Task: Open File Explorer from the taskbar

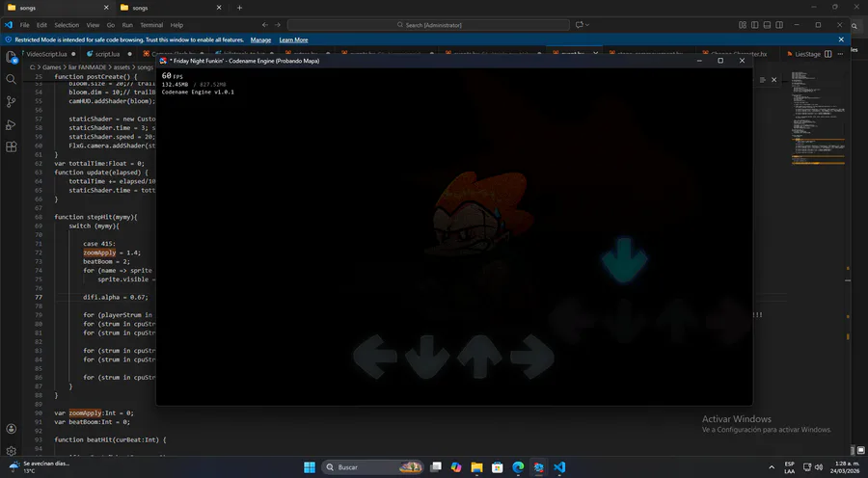Action: coord(476,467)
